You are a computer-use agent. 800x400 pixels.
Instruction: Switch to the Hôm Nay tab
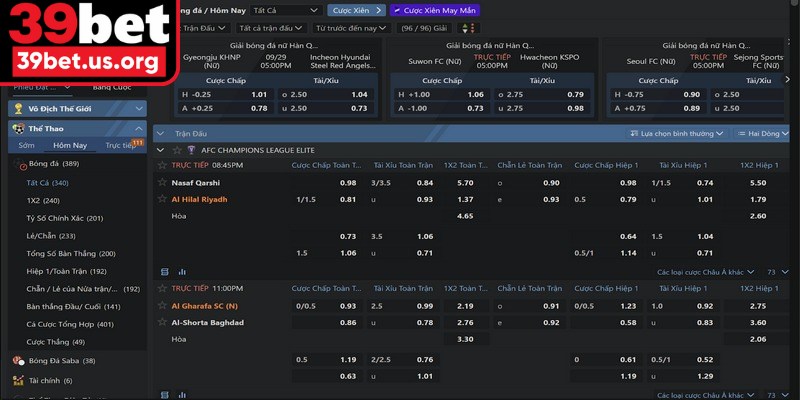(x=69, y=145)
